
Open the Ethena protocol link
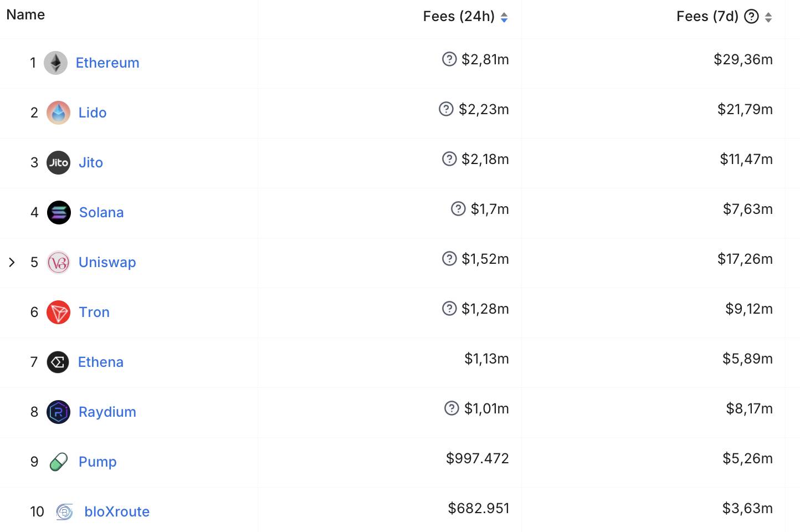[101, 362]
